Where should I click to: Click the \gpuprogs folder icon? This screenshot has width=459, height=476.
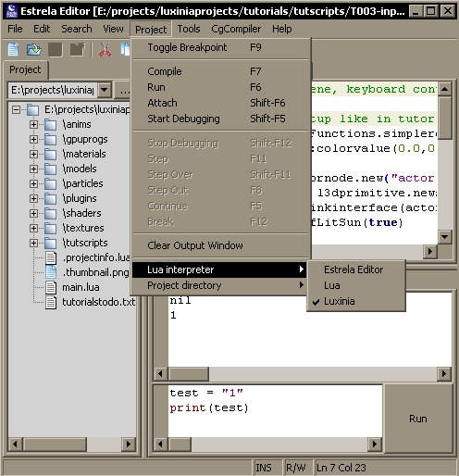point(50,140)
